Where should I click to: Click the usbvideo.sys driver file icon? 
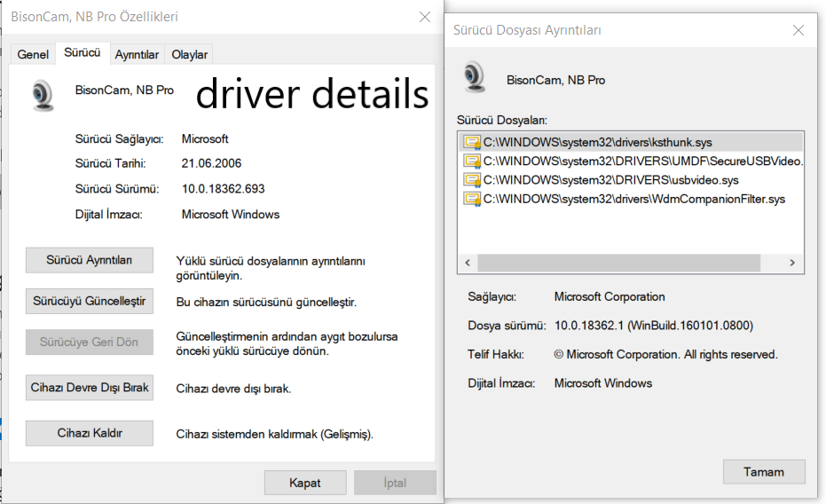pos(472,180)
